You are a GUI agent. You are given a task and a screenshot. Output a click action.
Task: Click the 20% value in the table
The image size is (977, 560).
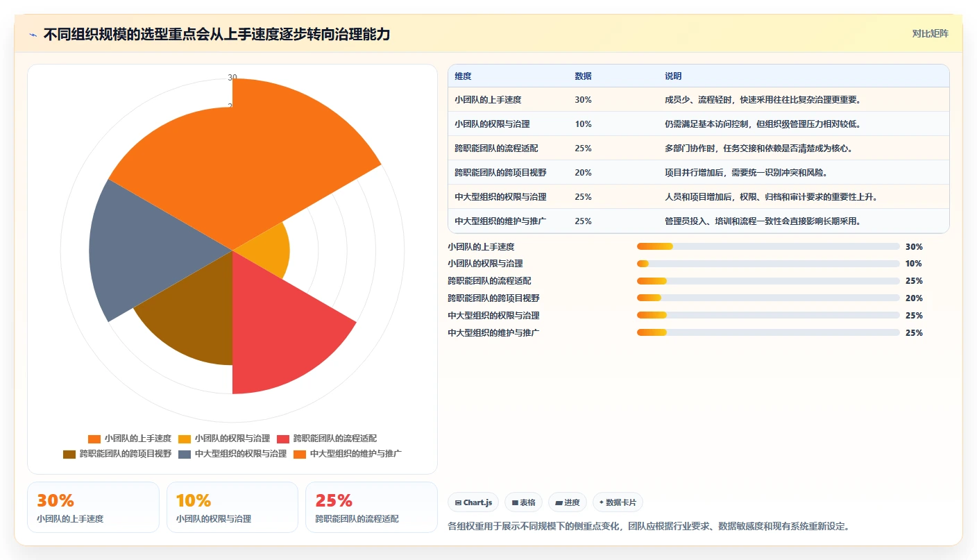click(583, 173)
